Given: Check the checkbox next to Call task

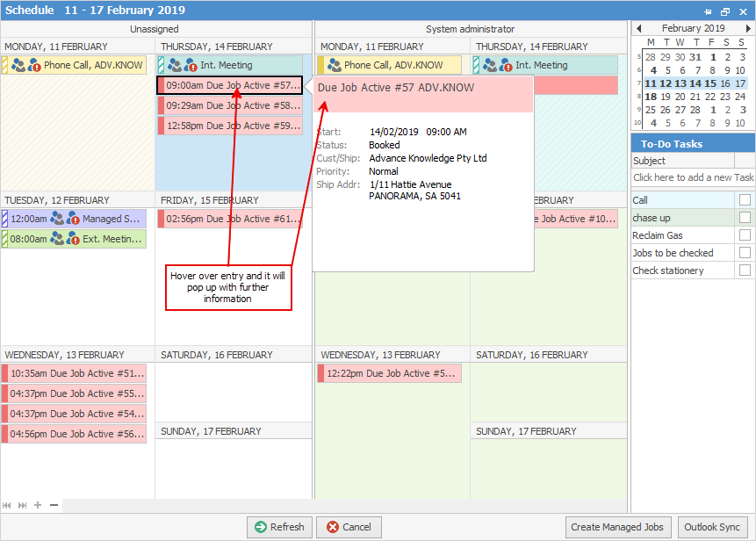Looking at the screenshot, I should [x=742, y=199].
